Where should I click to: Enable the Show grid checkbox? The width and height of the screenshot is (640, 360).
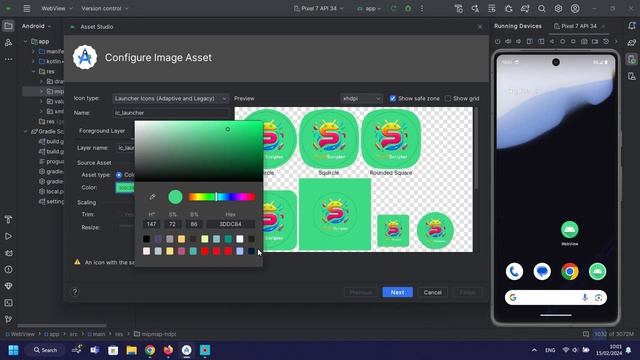click(448, 98)
